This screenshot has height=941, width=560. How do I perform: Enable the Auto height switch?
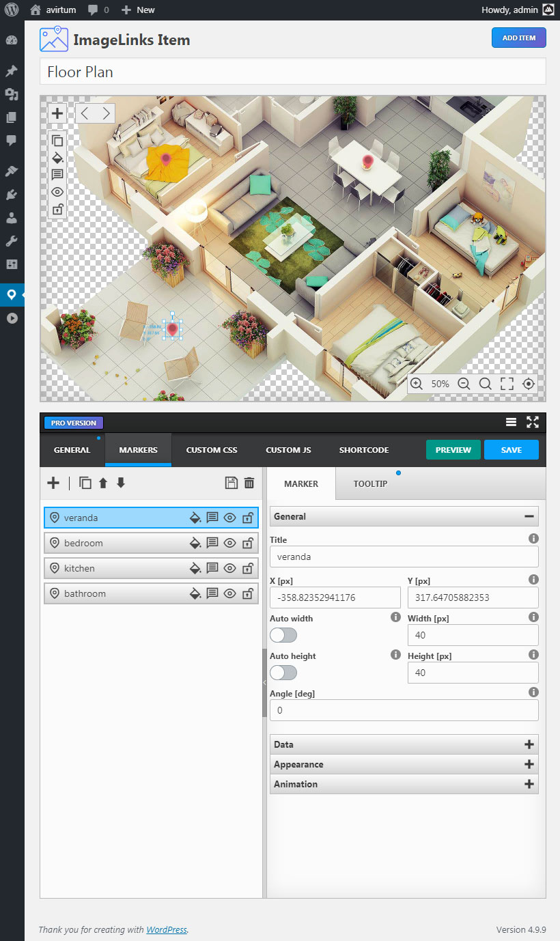283,673
